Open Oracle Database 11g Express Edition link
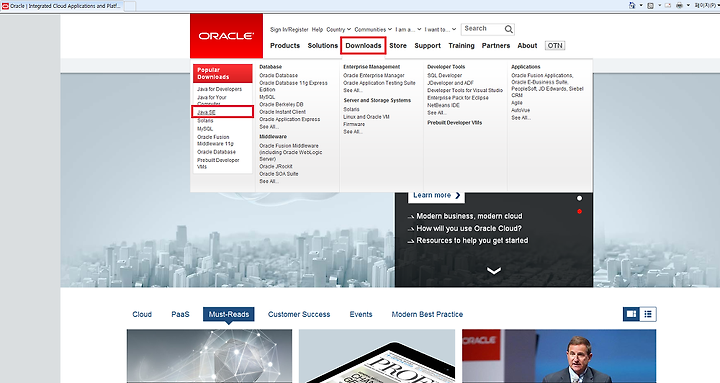The image size is (720, 383). [293, 86]
